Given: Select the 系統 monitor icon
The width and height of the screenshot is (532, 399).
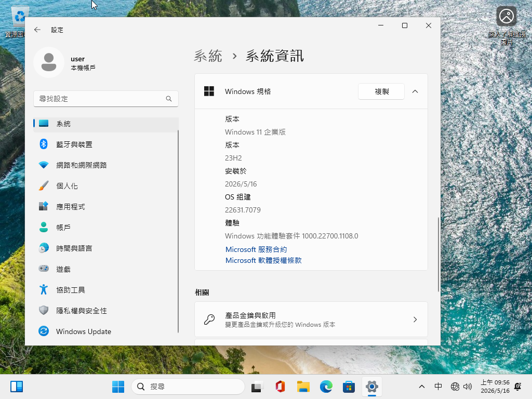Looking at the screenshot, I should pos(44,124).
